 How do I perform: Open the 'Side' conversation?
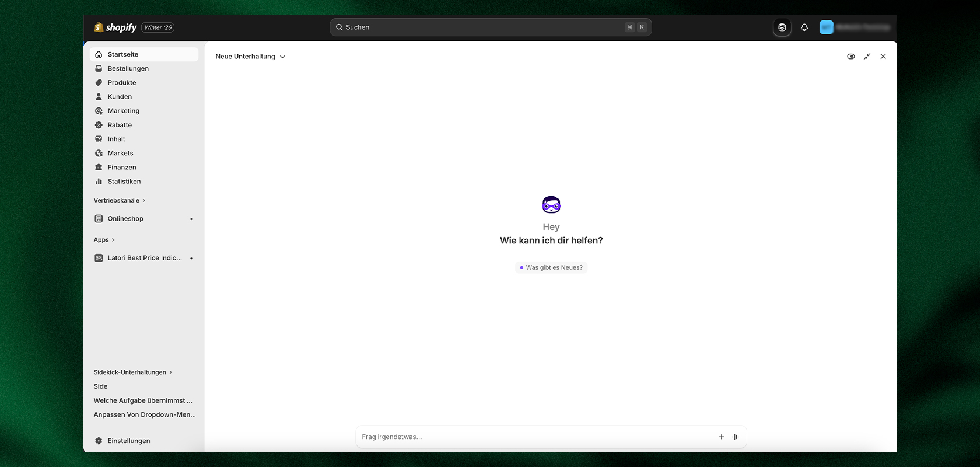tap(100, 386)
